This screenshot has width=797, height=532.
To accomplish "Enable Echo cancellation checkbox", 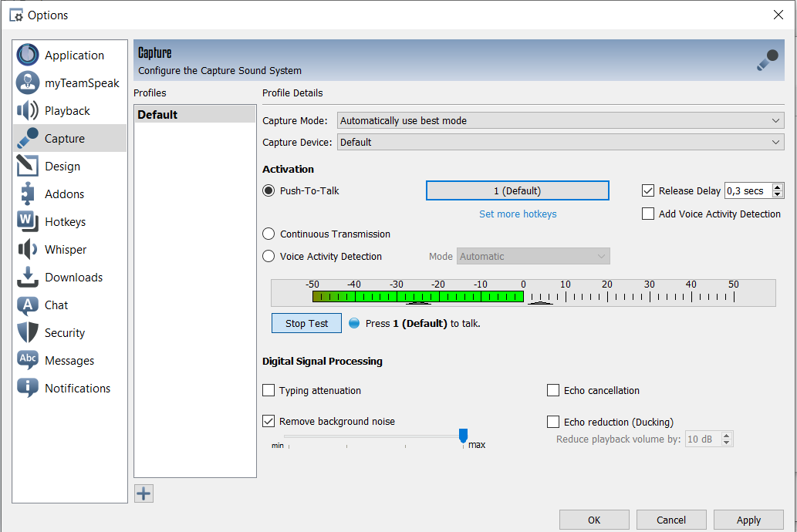I will tap(553, 390).
